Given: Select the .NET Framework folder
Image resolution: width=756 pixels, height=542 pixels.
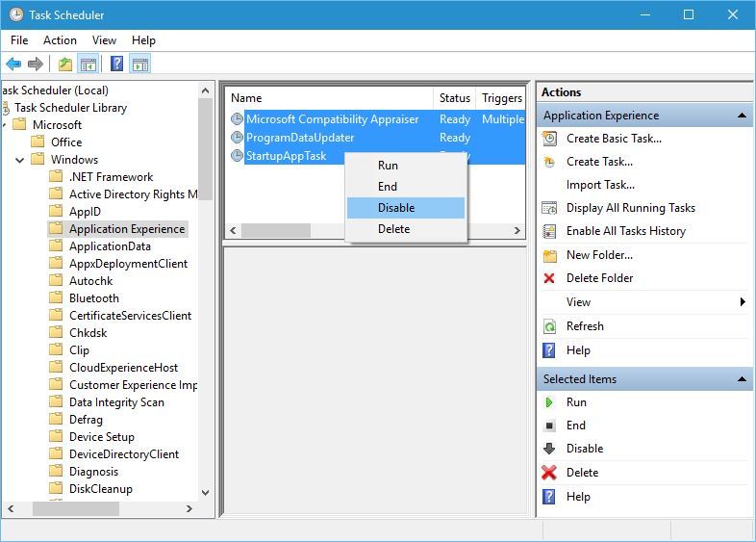Looking at the screenshot, I should [111, 177].
